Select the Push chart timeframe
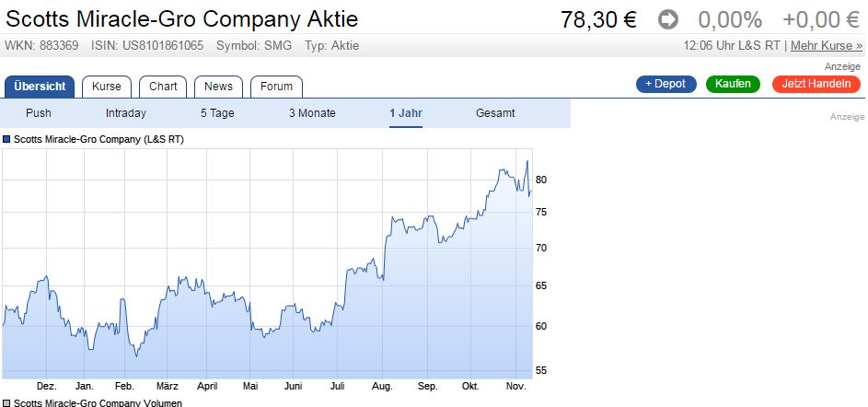Viewport: 868px width, 407px height. [38, 113]
